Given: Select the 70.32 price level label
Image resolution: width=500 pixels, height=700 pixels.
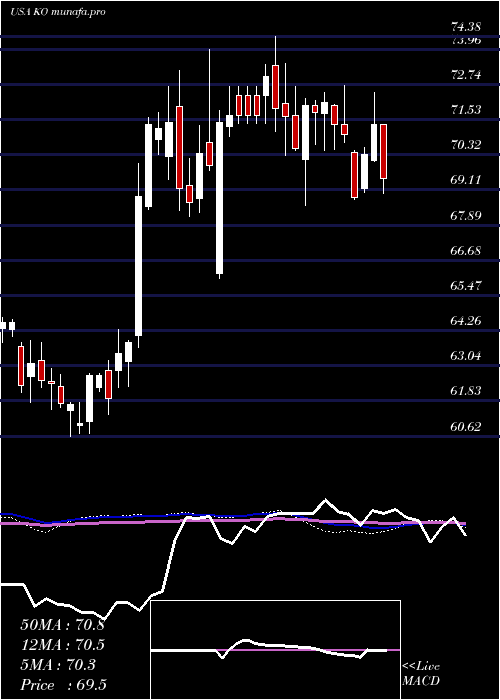Looking at the screenshot, I should coord(466,145).
